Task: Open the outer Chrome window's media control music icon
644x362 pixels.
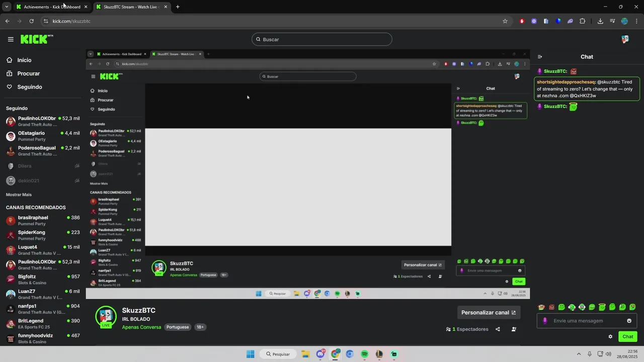Action: click(x=612, y=21)
